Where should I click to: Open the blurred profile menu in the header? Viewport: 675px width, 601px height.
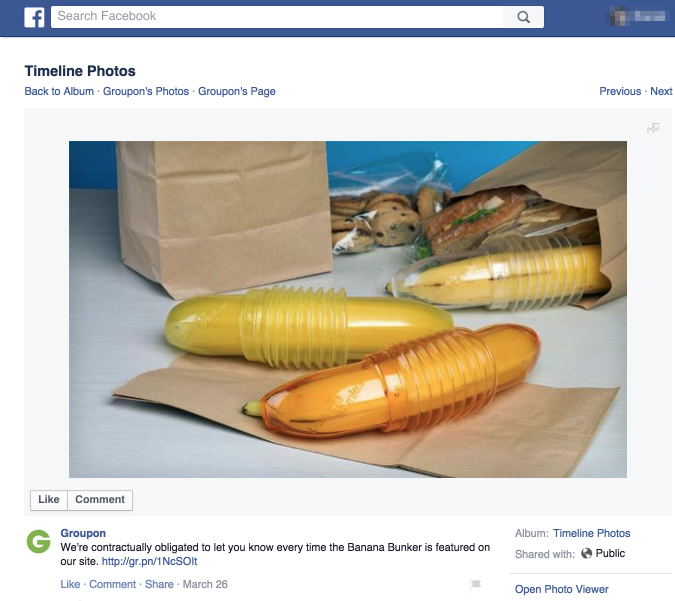(x=638, y=17)
